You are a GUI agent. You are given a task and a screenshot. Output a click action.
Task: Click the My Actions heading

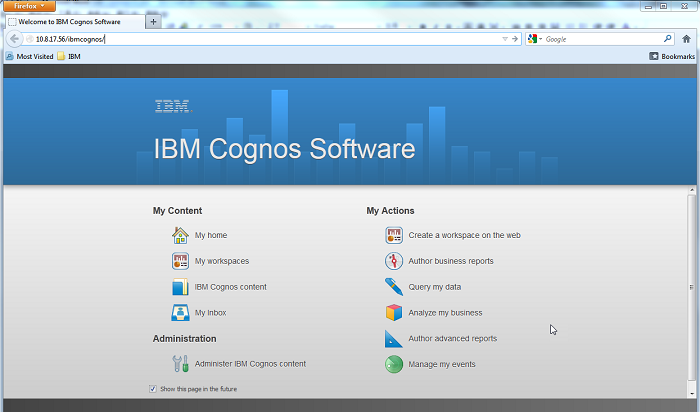pos(390,211)
